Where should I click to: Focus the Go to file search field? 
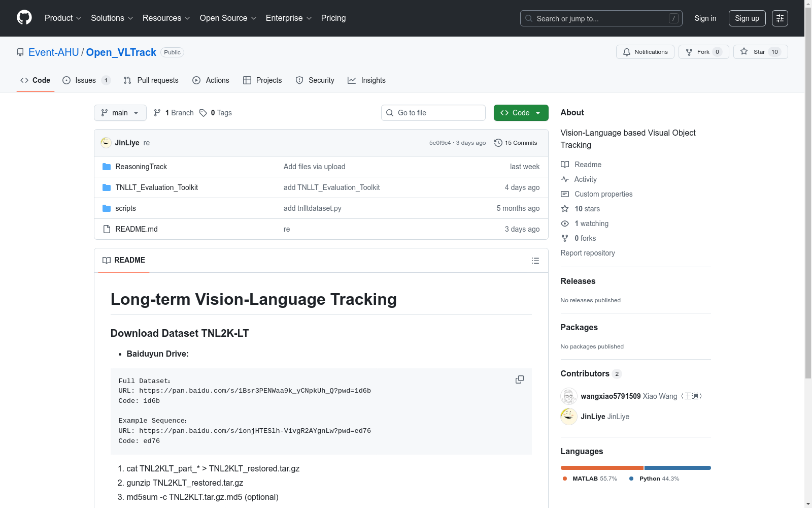(433, 113)
